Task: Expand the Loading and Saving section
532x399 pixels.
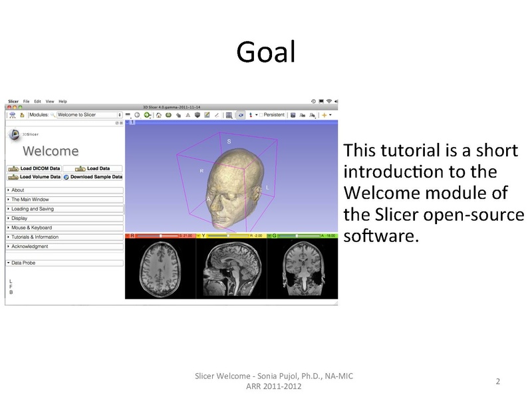Action: (x=65, y=209)
